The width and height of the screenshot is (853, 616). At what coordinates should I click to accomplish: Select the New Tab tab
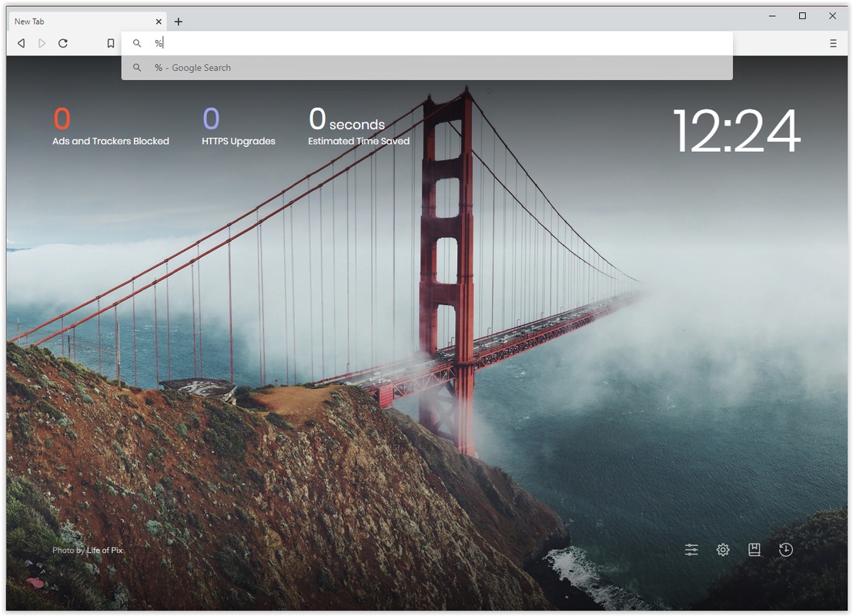click(88, 22)
